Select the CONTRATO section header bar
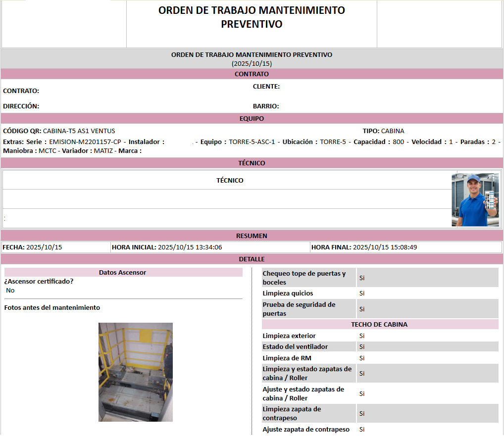This screenshot has height=440, width=504. (252, 74)
